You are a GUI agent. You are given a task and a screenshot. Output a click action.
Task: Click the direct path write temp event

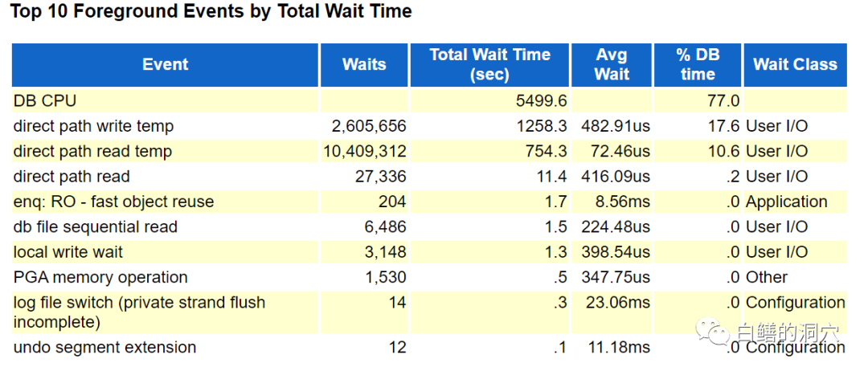click(93, 126)
